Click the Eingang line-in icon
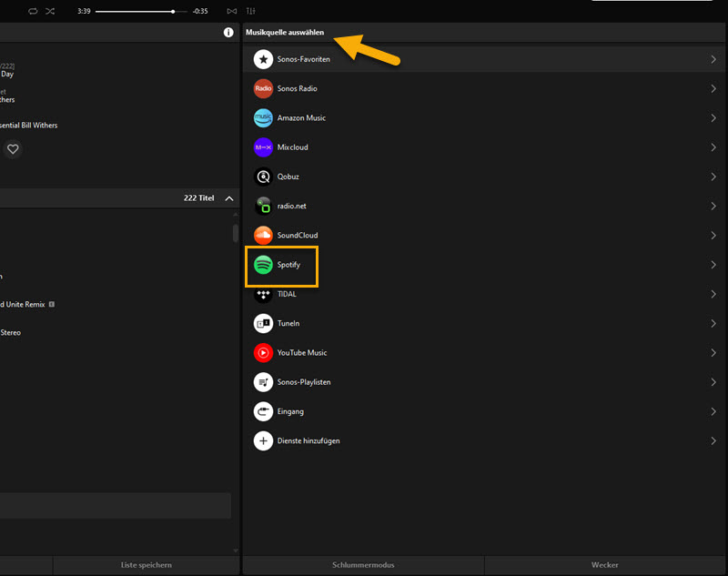Image resolution: width=728 pixels, height=576 pixels. pyautogui.click(x=263, y=411)
